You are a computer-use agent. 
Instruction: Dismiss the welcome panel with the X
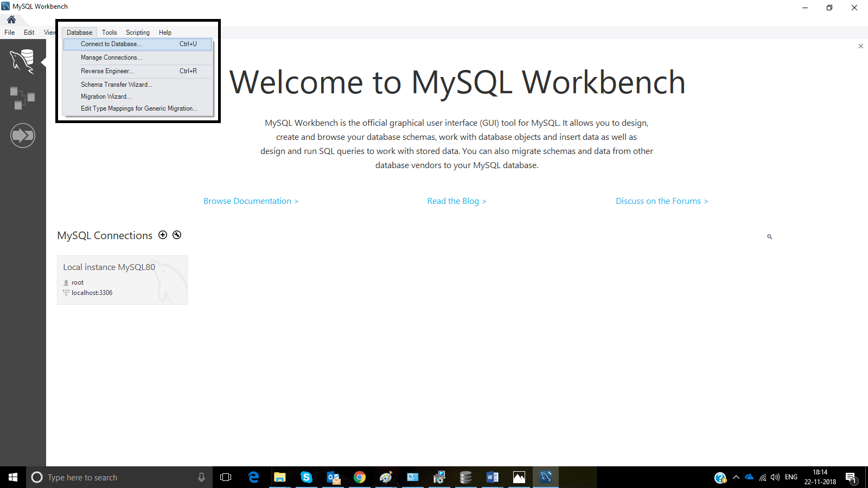[860, 46]
